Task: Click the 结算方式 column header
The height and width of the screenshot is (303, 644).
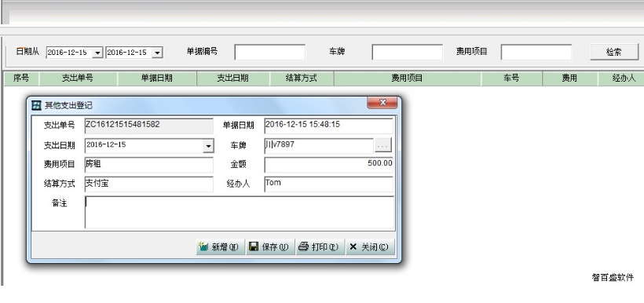Action: (302, 78)
